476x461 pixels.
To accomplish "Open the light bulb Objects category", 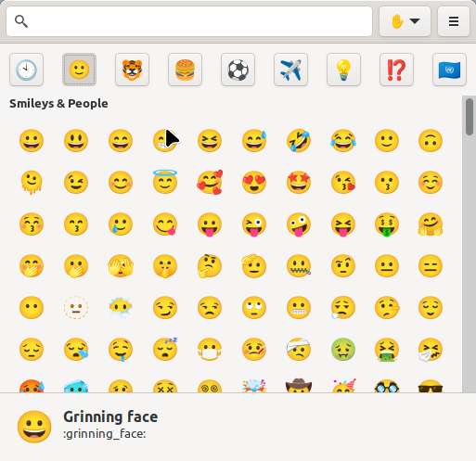I will (x=343, y=70).
